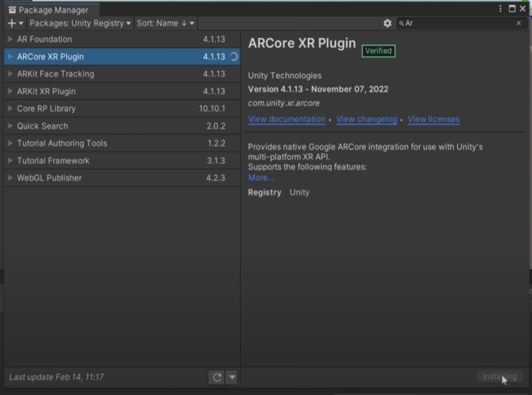This screenshot has width=532, height=395.
Task: Select the Tutorial Authoring Tools package
Action: [122, 143]
